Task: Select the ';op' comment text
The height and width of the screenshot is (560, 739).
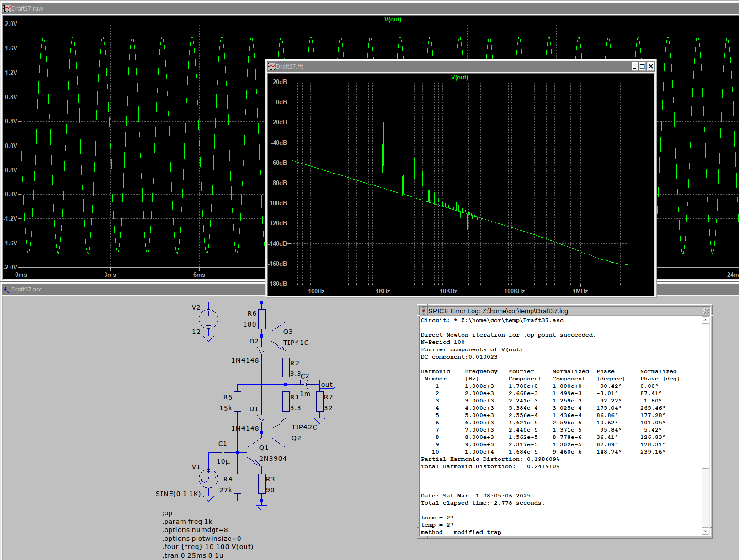Action: 167,513
